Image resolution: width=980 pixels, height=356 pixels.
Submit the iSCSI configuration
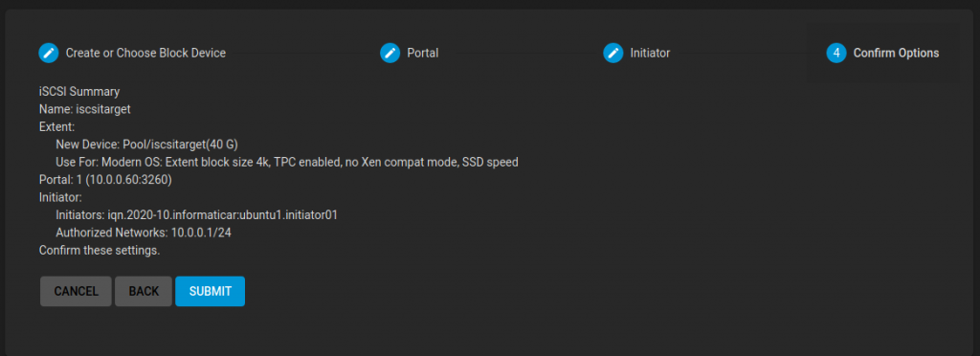click(210, 291)
